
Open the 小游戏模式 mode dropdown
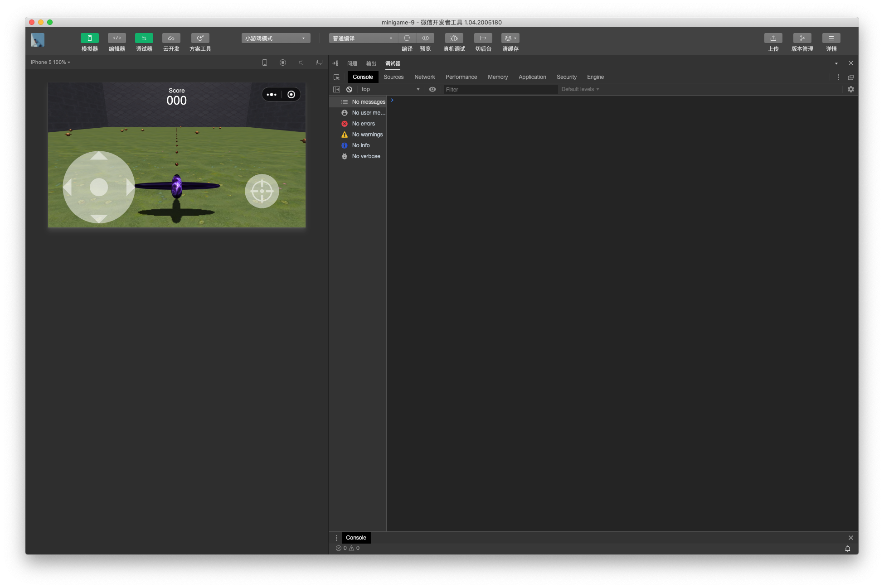pos(276,39)
